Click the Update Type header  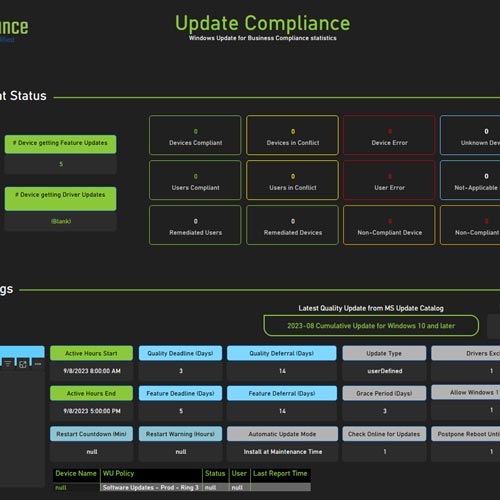(384, 353)
